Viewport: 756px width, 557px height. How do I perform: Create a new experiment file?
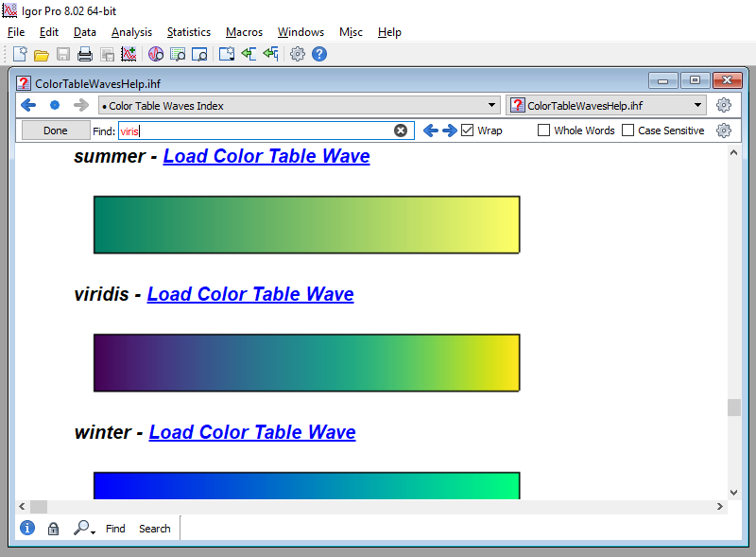(18, 54)
